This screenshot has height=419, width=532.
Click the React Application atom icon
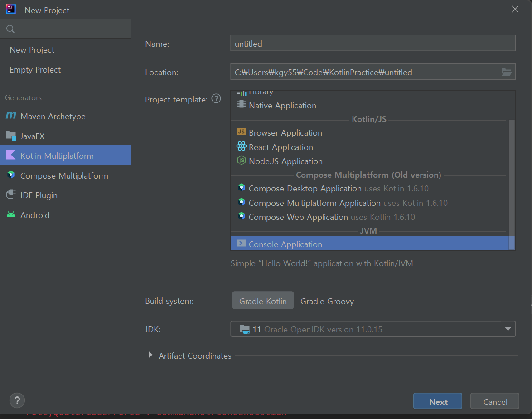click(x=241, y=146)
